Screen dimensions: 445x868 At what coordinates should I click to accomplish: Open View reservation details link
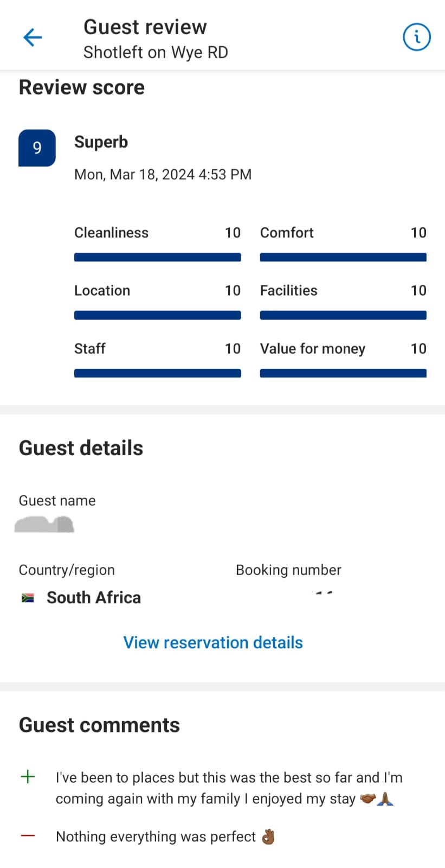click(213, 642)
